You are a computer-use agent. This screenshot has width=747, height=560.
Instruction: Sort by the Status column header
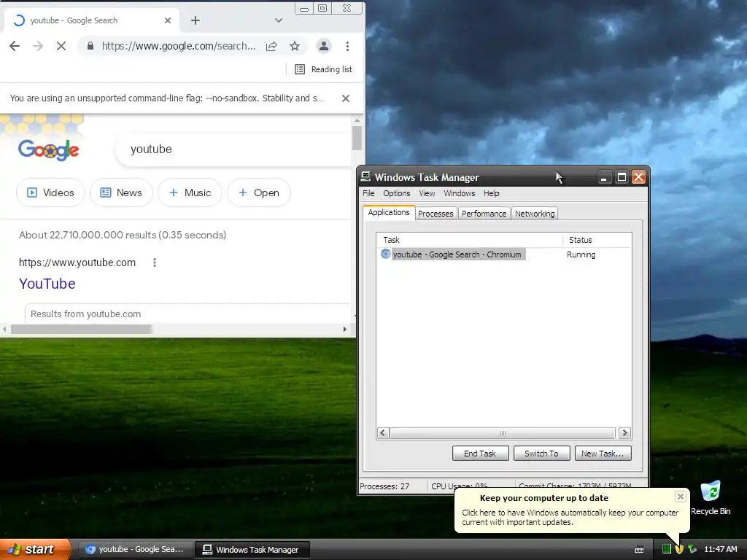(597, 240)
